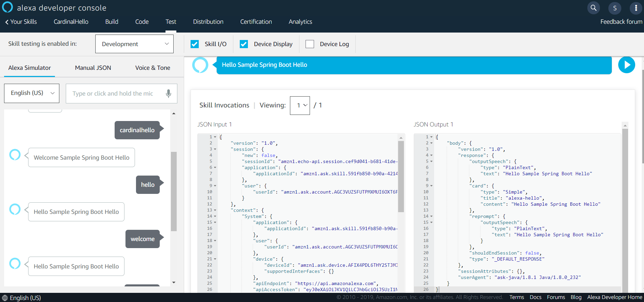Viewport: 644px width, 302px height.
Task: Open the search magnifier icon
Action: (593, 8)
